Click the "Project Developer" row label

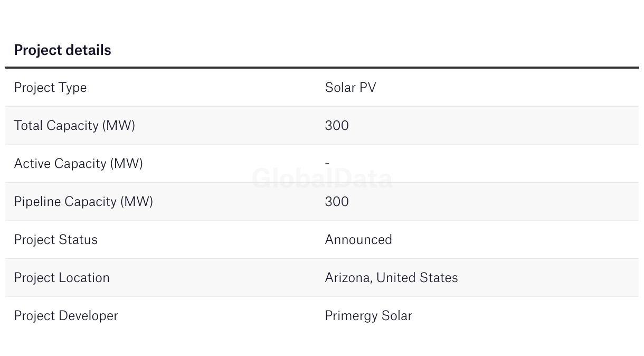(66, 316)
